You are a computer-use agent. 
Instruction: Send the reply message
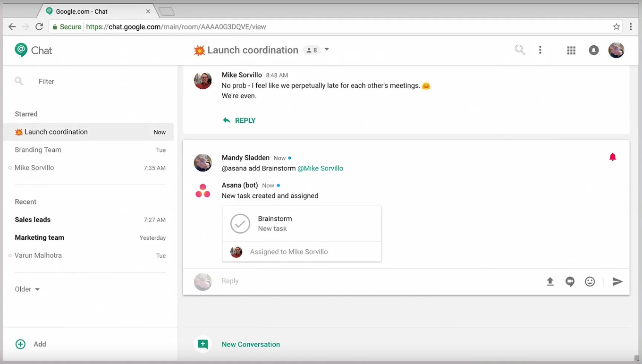[x=617, y=282]
